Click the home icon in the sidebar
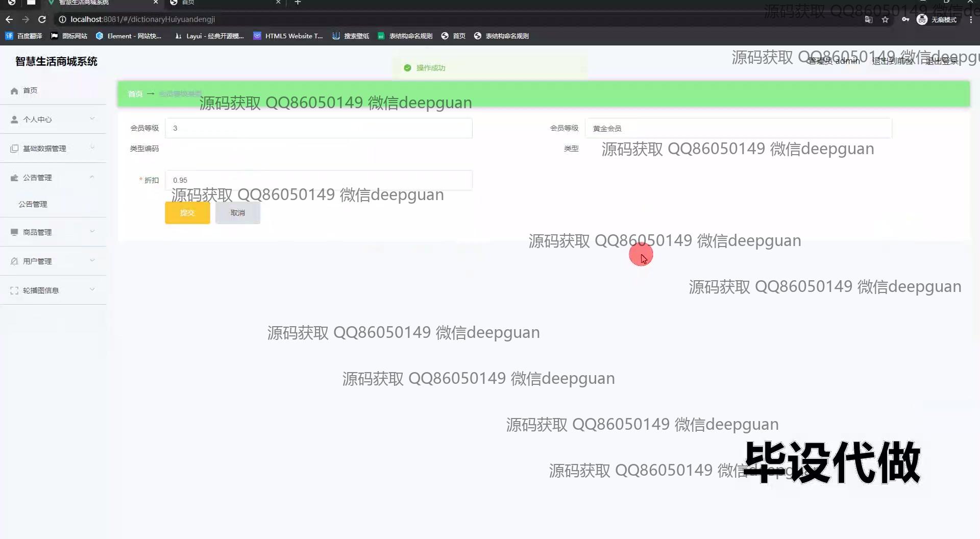Viewport: 980px width, 539px height. pos(14,91)
